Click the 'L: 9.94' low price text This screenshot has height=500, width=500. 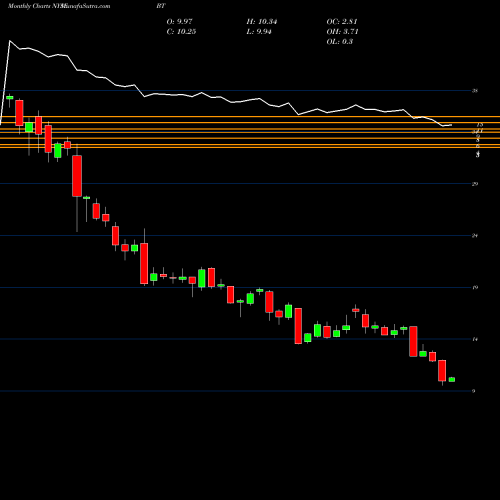point(259,32)
